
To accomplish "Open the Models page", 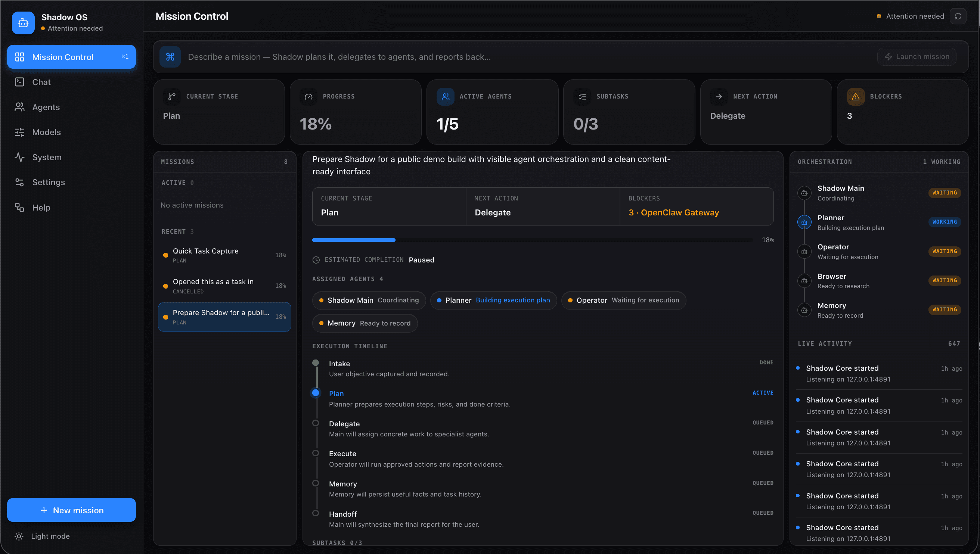I will [x=71, y=133].
